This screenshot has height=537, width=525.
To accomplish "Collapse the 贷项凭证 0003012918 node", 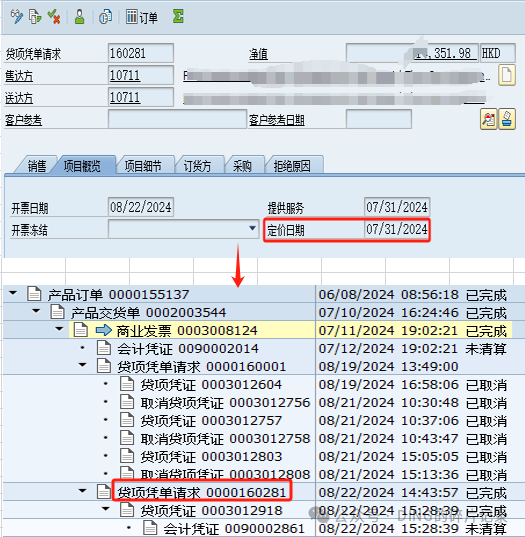I will [106, 509].
